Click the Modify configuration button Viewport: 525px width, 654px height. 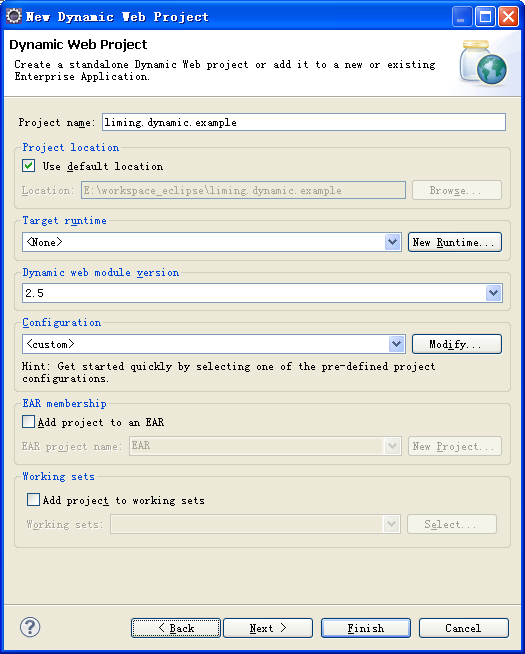(x=457, y=344)
